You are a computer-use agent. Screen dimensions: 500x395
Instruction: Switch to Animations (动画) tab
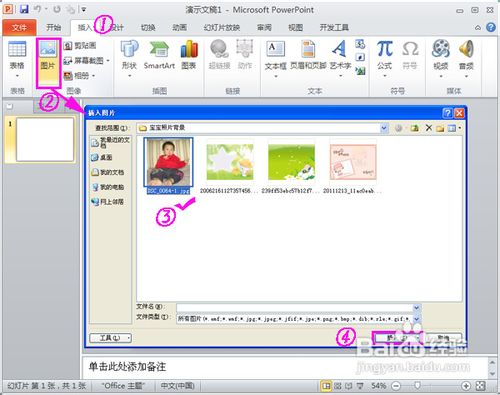pyautogui.click(x=179, y=28)
